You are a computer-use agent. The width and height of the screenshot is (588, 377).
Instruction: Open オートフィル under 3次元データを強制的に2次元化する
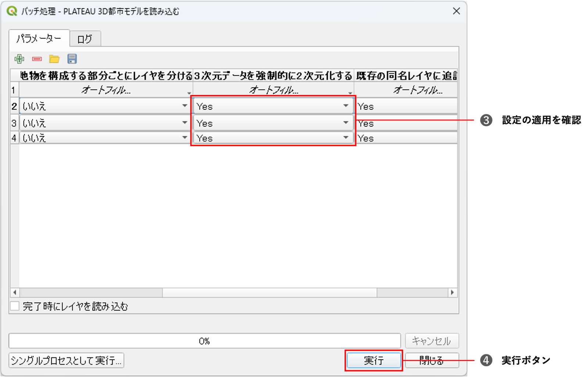point(273,90)
